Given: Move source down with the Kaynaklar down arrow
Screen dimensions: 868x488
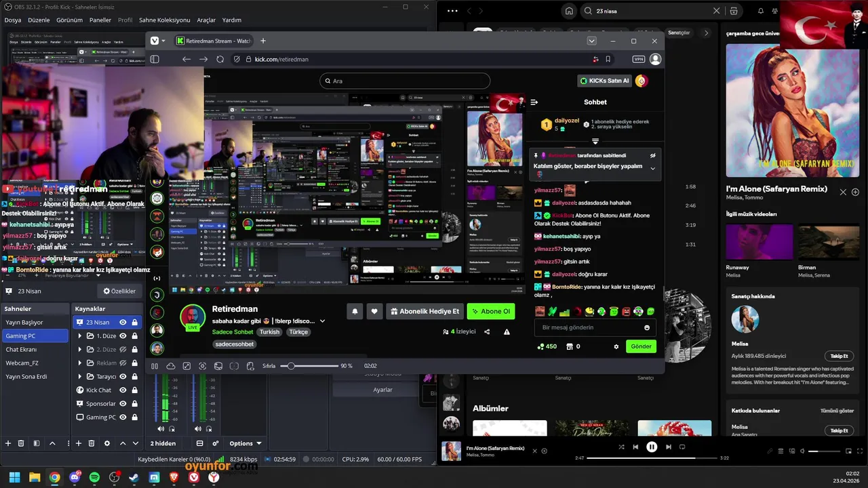Looking at the screenshot, I should [134, 443].
